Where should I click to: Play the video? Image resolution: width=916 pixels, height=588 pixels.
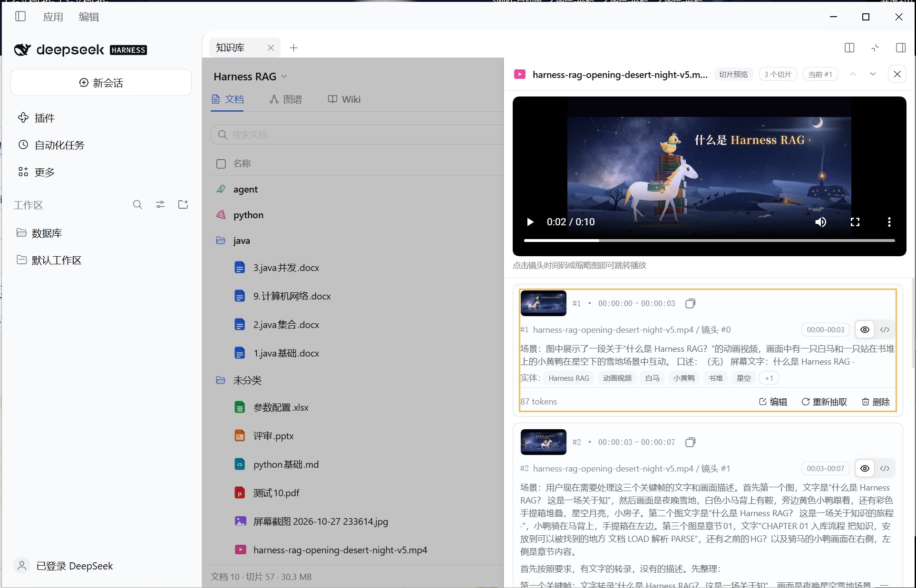coord(530,222)
